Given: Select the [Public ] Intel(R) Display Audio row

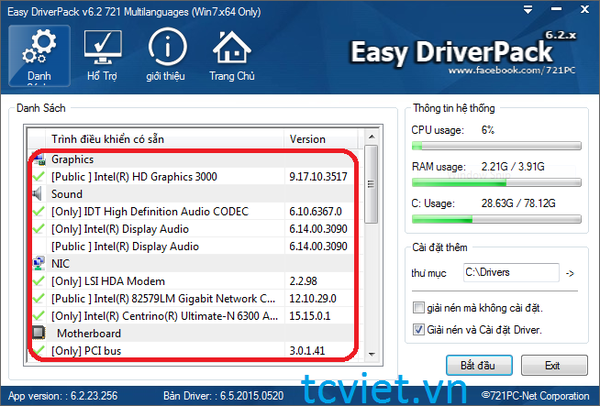Looking at the screenshot, I should point(191,246).
